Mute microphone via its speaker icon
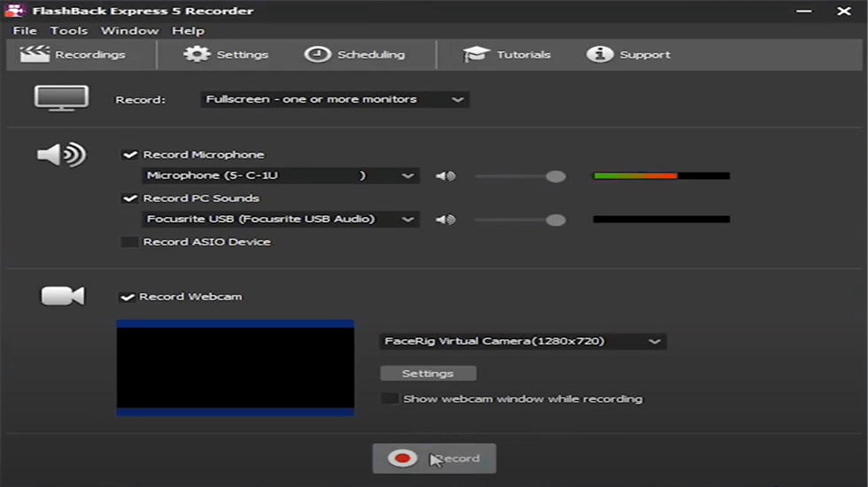Screen dimensions: 868x487 [445, 176]
